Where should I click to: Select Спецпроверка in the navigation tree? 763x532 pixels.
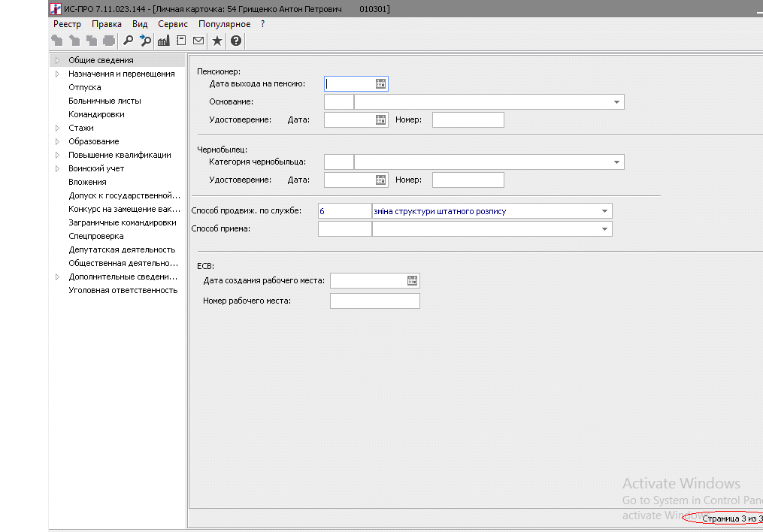(96, 237)
